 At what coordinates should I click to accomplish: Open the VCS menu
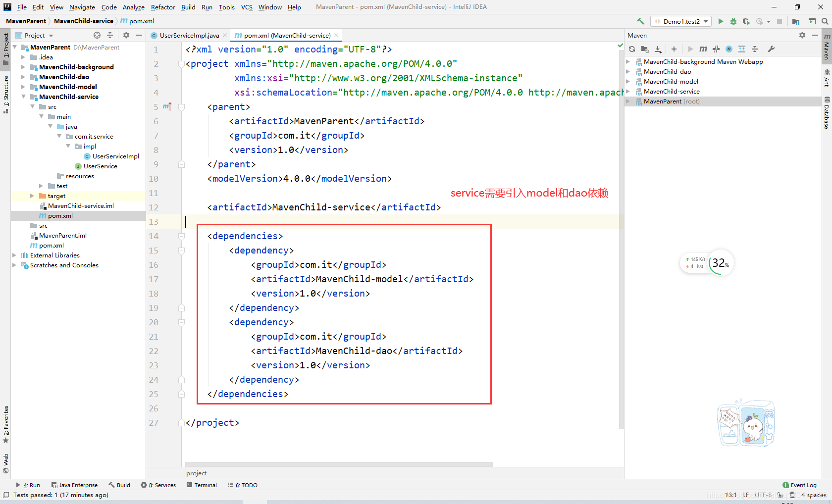click(x=247, y=7)
